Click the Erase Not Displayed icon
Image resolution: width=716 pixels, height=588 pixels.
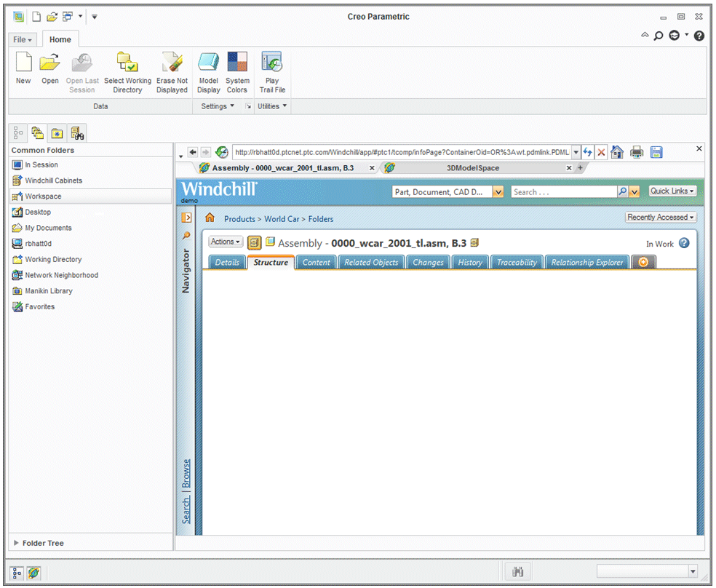point(172,71)
